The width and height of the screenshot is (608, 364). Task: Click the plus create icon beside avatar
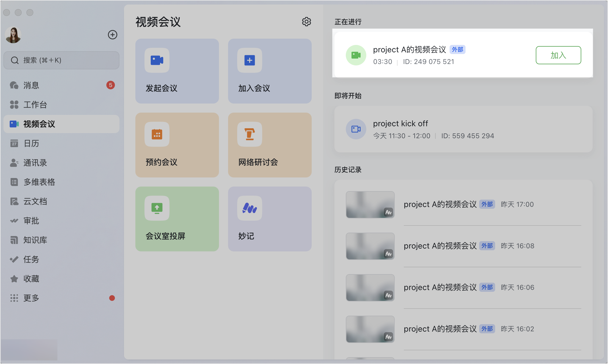[112, 35]
